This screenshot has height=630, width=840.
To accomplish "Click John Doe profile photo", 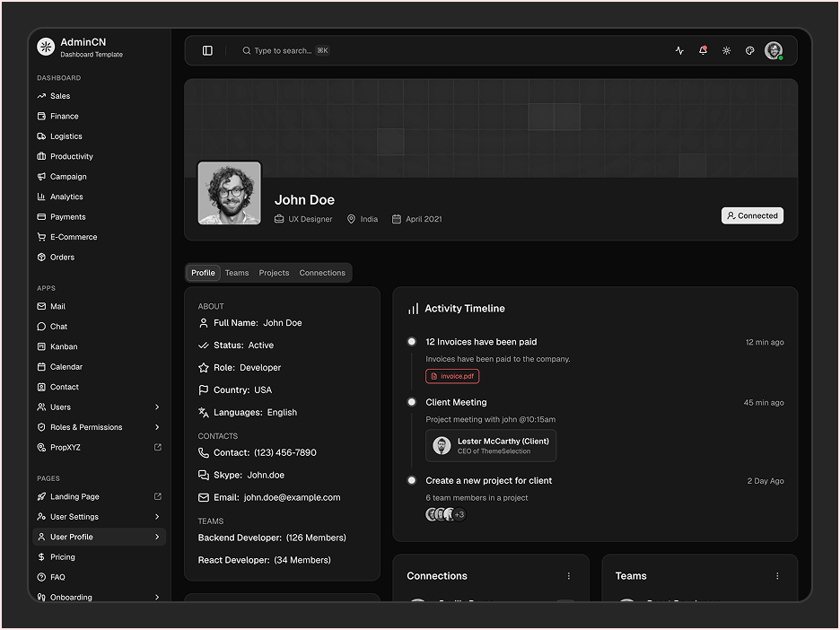I will point(229,193).
